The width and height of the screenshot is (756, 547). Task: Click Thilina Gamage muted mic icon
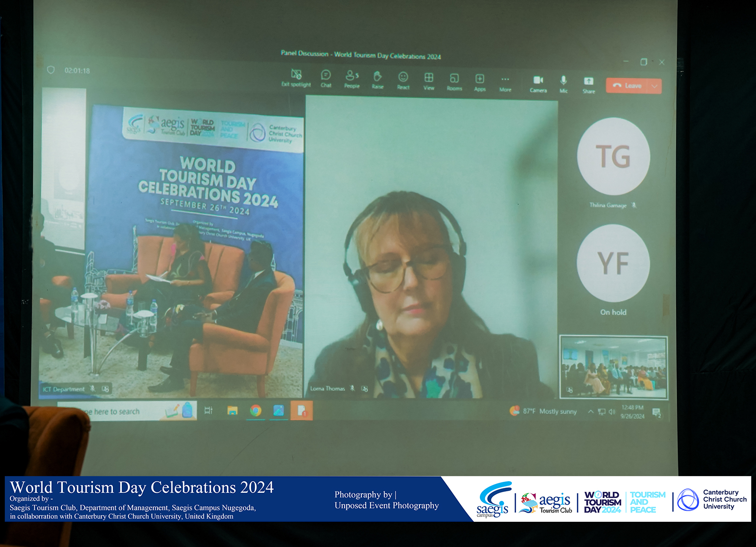(x=634, y=205)
